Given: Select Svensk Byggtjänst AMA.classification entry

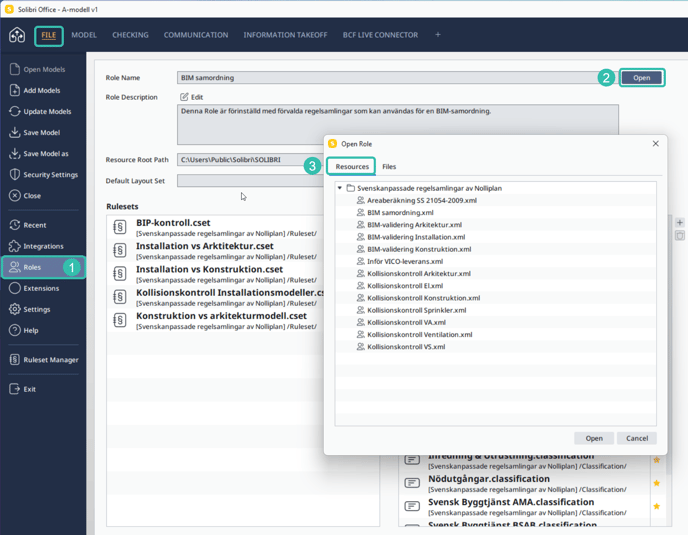Looking at the screenshot, I should (524, 506).
